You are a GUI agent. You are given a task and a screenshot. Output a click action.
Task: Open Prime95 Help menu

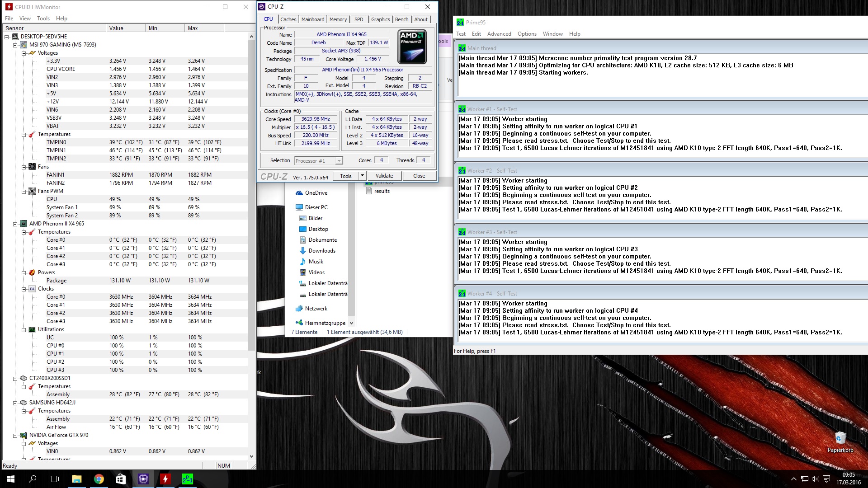[575, 34]
